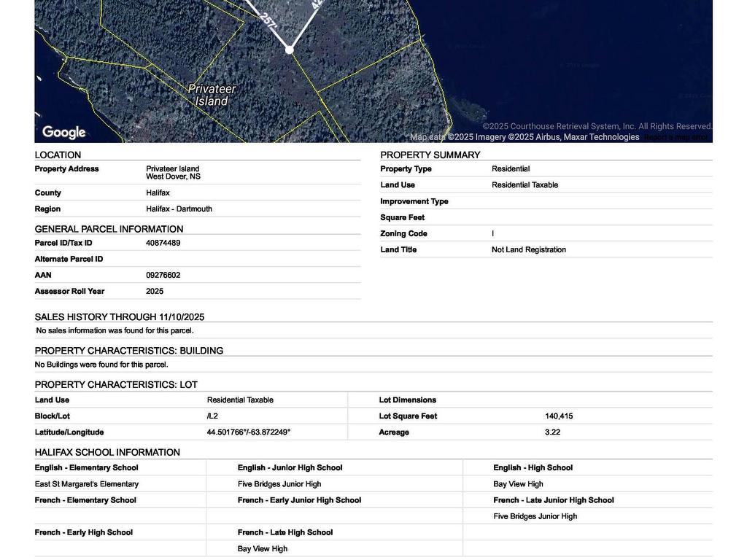747x560 pixels.
Task: Select the Region value 'Halifax - Dartmouth'
Action: click(x=179, y=209)
